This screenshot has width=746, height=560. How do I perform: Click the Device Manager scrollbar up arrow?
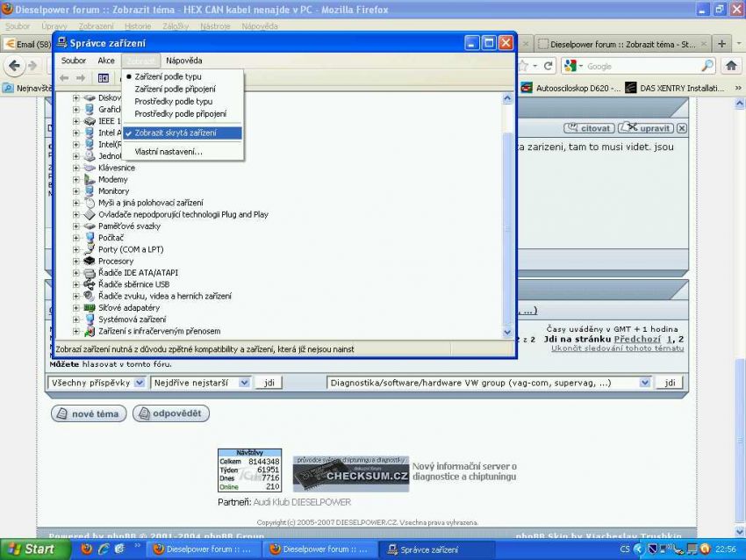pos(507,98)
